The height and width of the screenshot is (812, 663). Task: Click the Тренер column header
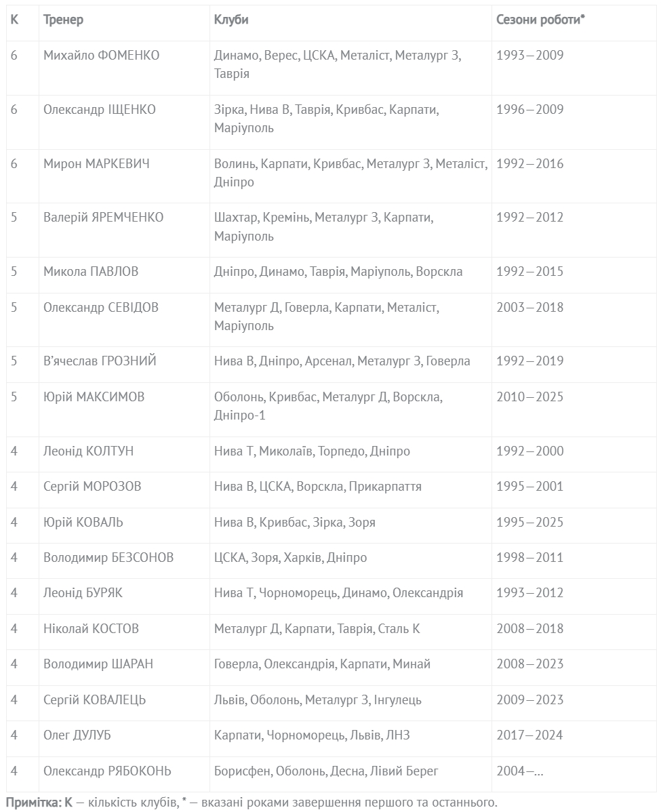click(63, 20)
